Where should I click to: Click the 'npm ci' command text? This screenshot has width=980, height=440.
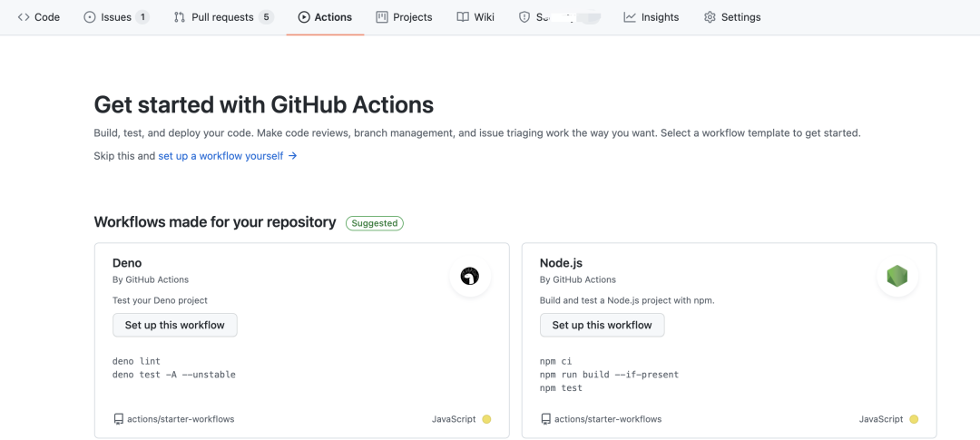(555, 361)
